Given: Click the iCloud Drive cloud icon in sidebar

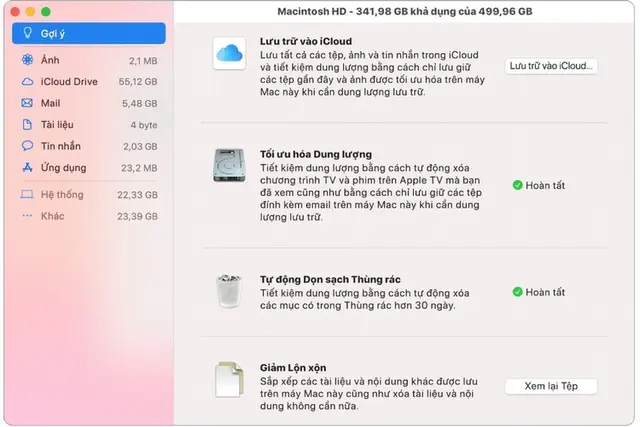Looking at the screenshot, I should 27,82.
